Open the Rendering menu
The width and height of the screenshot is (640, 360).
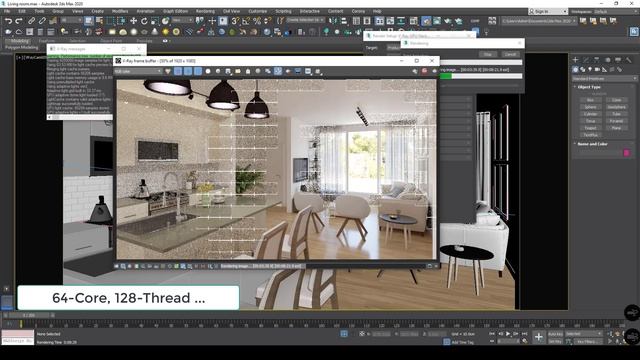pos(205,11)
